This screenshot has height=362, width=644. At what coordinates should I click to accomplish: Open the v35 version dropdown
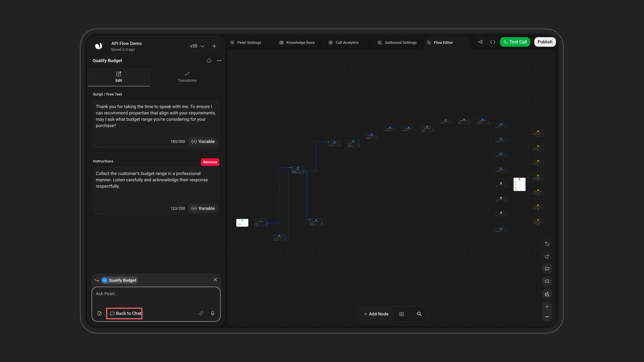(x=197, y=46)
